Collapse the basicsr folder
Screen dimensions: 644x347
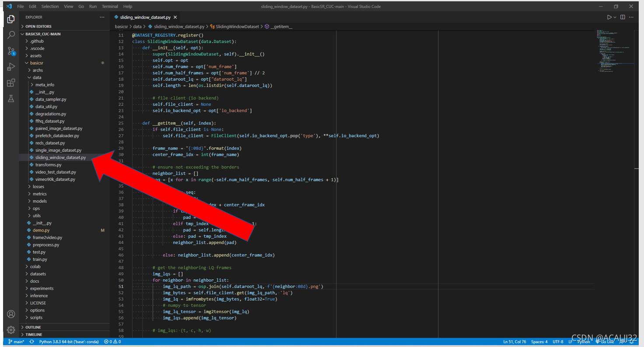click(x=37, y=63)
